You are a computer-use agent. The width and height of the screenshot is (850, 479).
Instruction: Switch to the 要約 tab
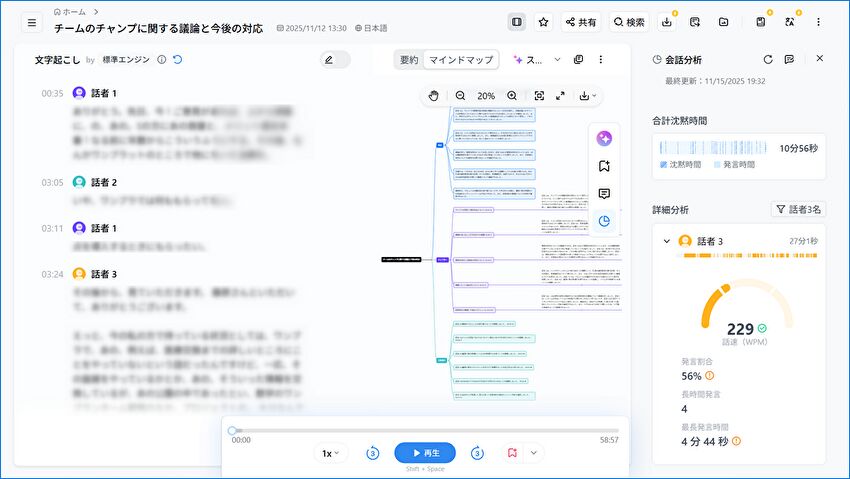(409, 60)
